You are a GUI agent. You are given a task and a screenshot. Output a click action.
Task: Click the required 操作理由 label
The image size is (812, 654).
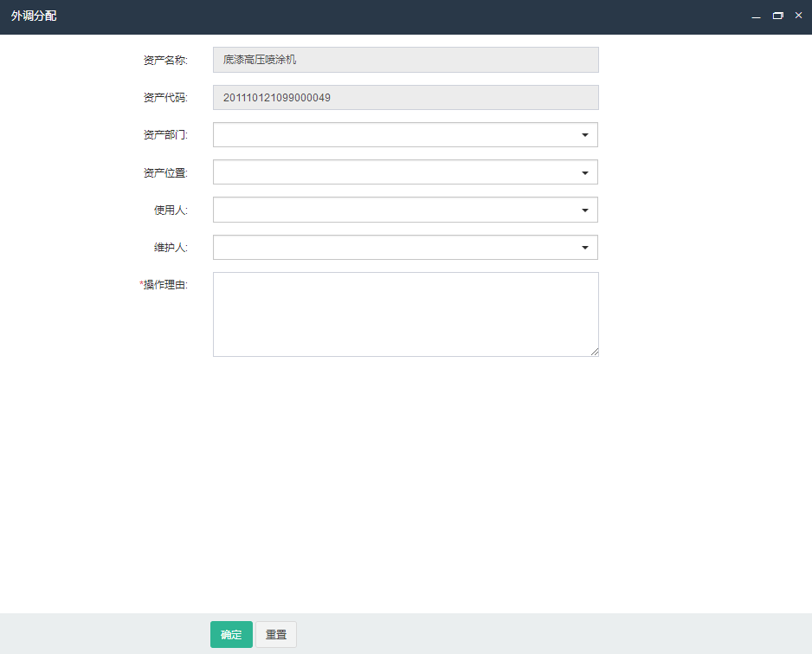pyautogui.click(x=164, y=285)
